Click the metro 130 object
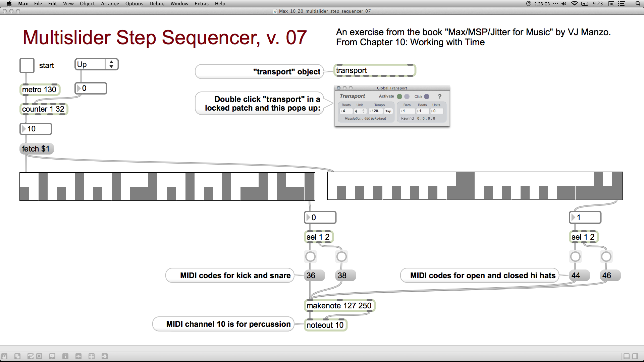Viewport: 644px width, 362px height. pos(39,88)
